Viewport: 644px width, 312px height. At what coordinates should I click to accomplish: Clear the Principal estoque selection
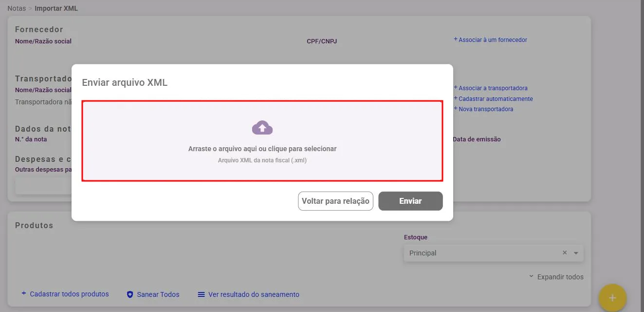click(565, 253)
